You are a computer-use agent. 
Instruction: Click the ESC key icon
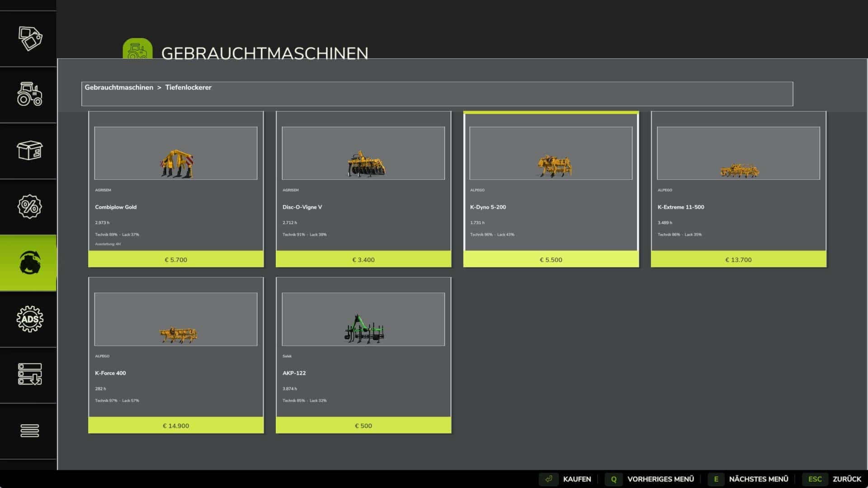[815, 479]
